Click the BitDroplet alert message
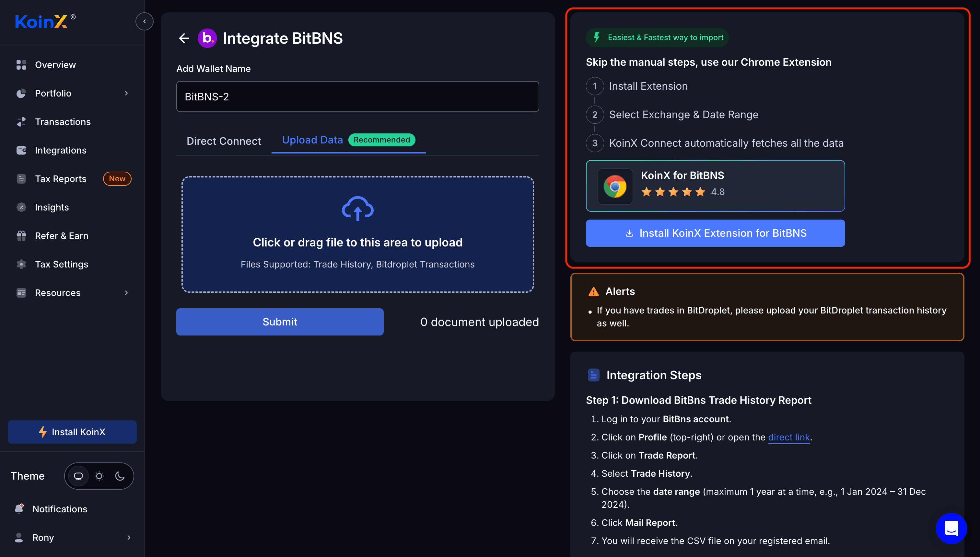Screen dimensions: 980x557 (771, 317)
